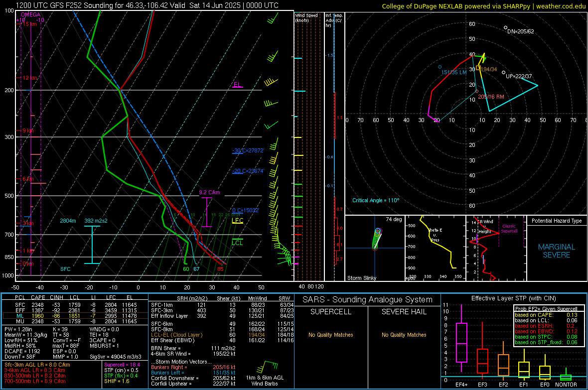This screenshot has height=390, width=588.
Task: Click the UP=222/37 hodograph label
Action: (x=519, y=76)
